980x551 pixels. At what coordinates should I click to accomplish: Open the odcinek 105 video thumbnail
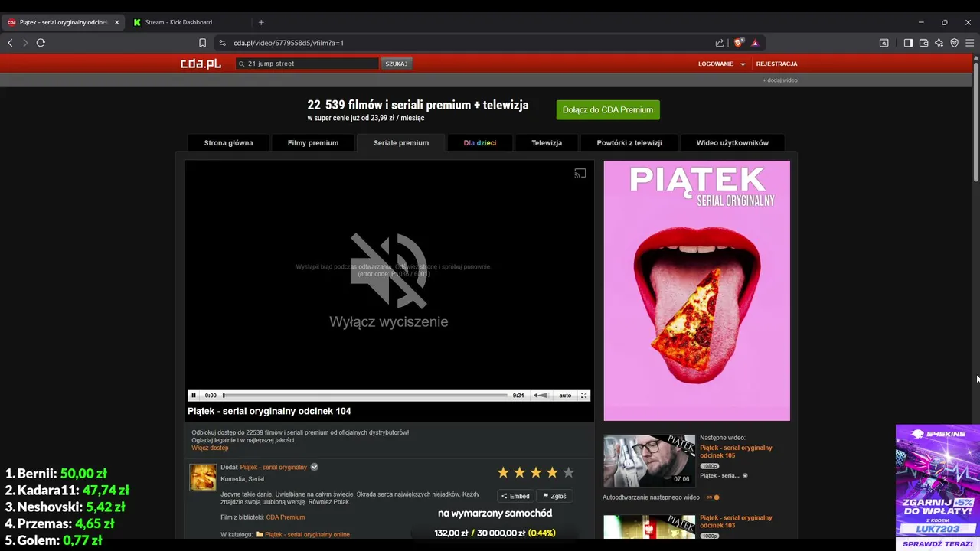tap(649, 461)
